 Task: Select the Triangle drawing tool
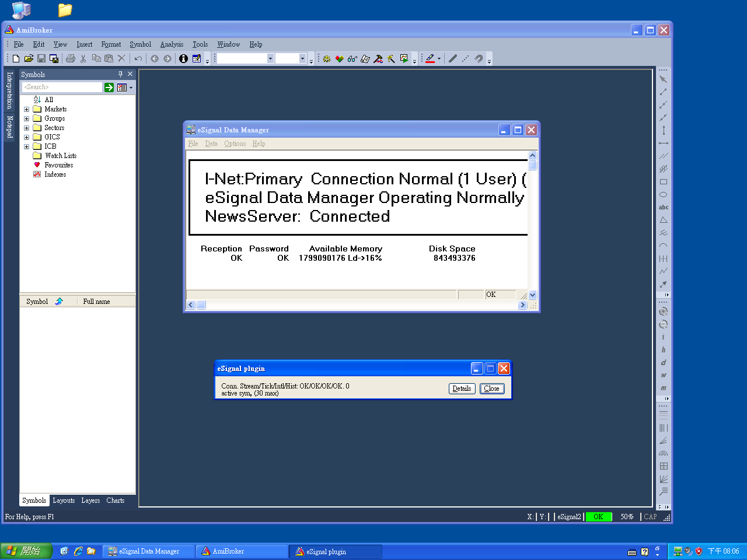coord(664,220)
